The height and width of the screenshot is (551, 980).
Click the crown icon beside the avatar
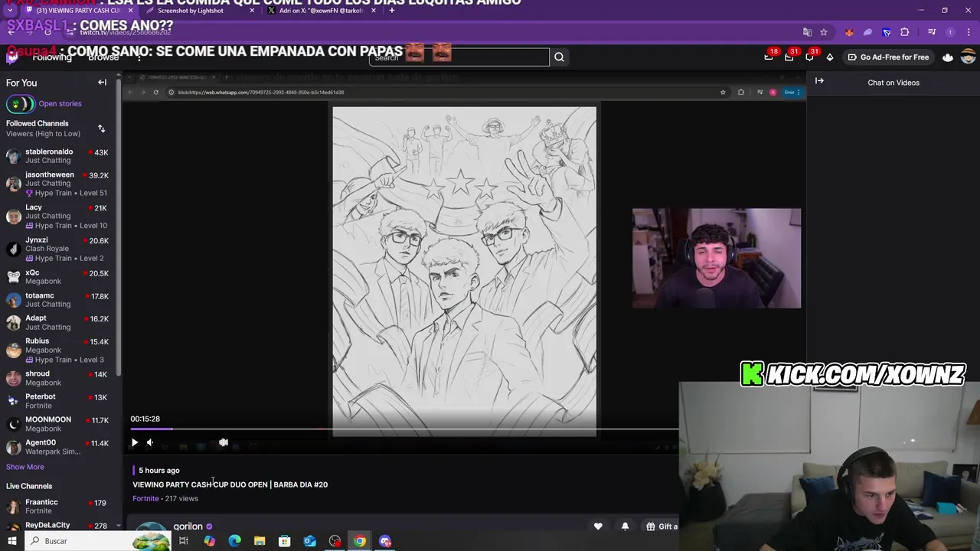coord(948,57)
